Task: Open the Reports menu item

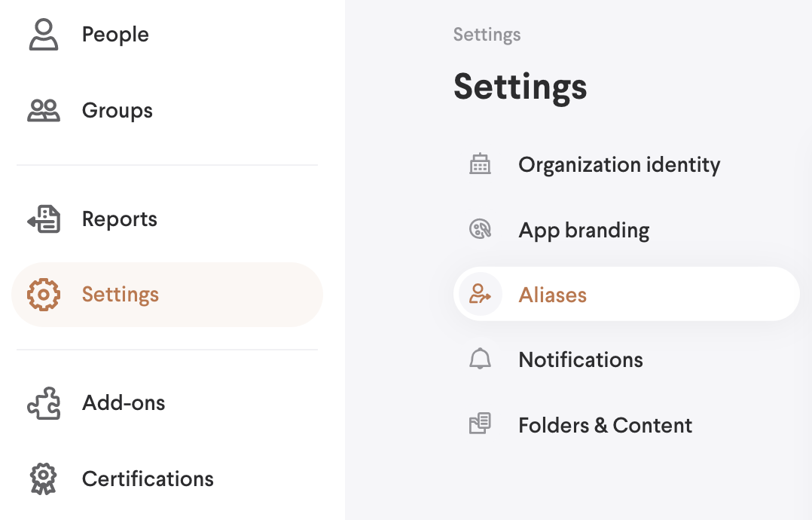Action: pos(120,219)
